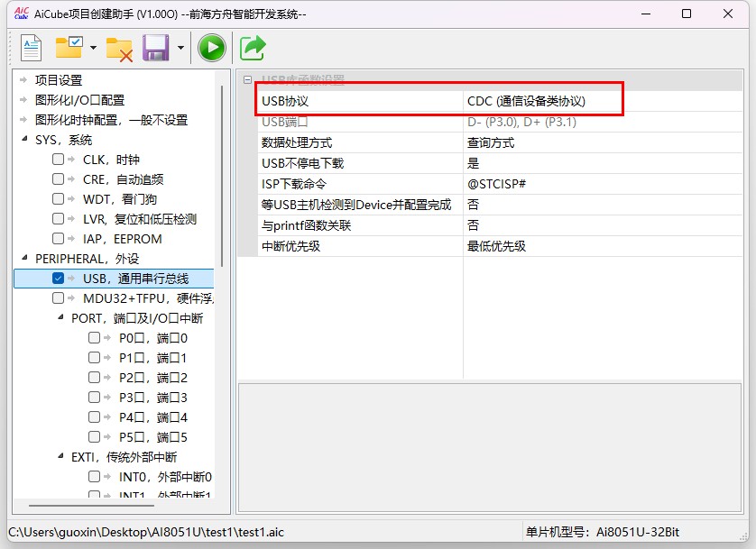Image resolution: width=756 pixels, height=549 pixels.
Task: Collapse the USB库函数设置 property group
Action: point(247,80)
